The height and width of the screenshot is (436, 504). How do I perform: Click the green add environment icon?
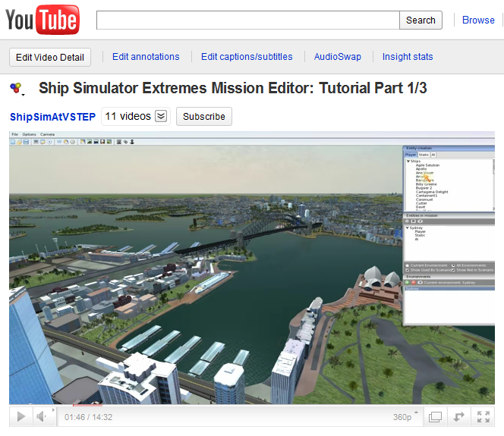(407, 283)
